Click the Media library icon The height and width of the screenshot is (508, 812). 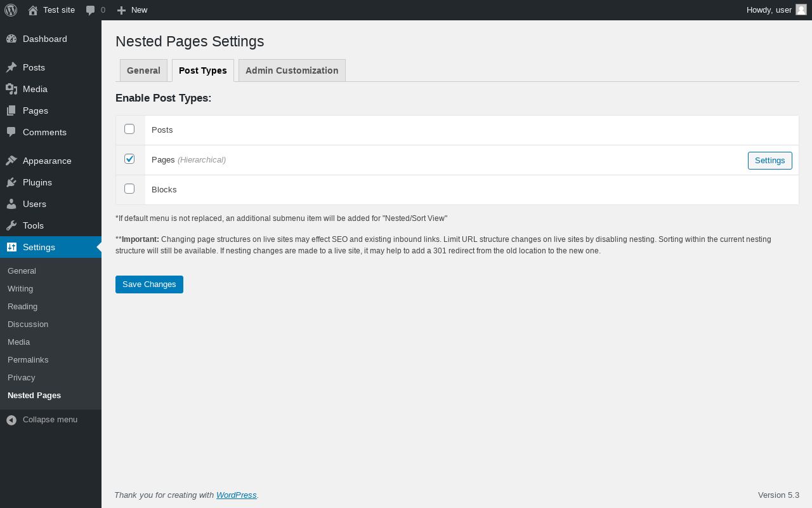coord(11,89)
